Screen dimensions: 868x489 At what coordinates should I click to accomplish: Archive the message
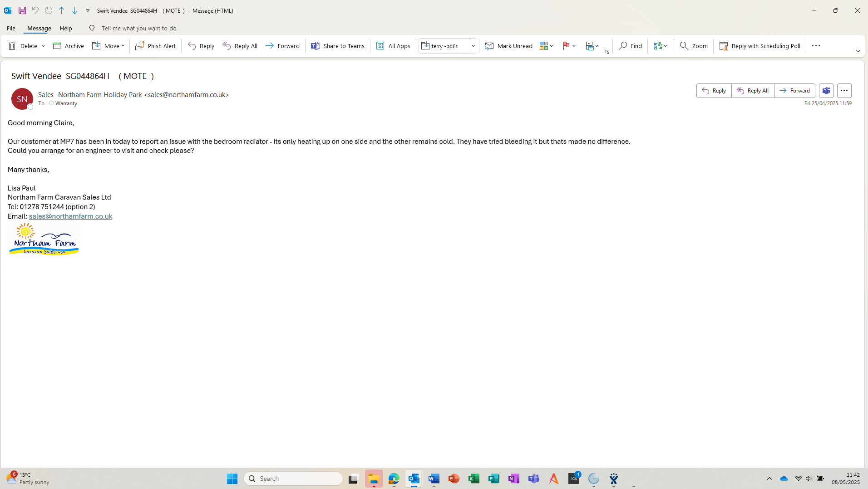(69, 46)
